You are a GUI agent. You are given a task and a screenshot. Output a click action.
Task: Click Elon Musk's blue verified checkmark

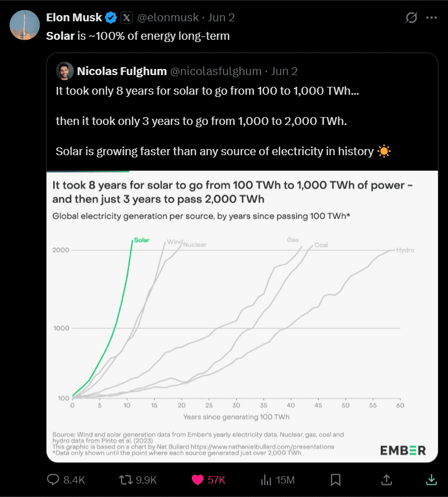(111, 17)
